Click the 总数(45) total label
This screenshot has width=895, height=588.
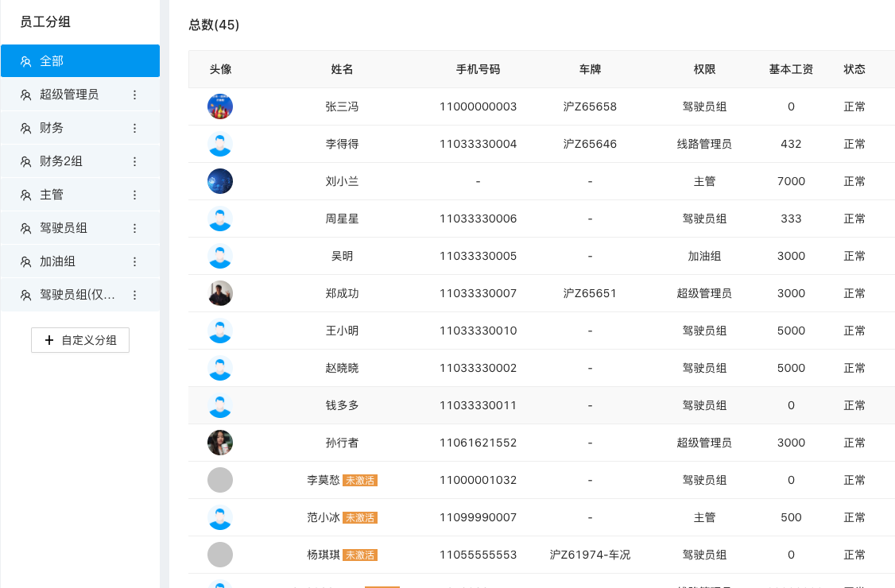point(214,25)
